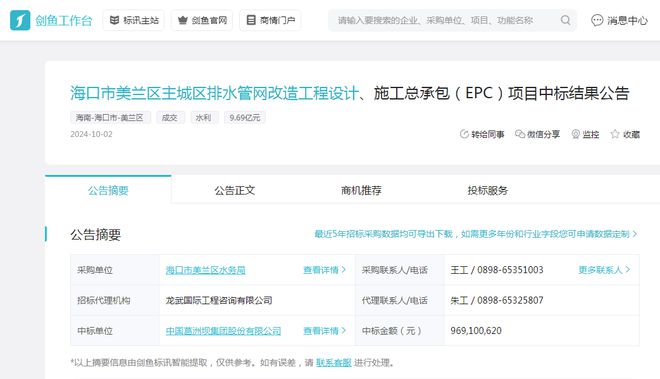Image resolution: width=660 pixels, height=379 pixels.
Task: Click 查看详情 in the 采购单位 row
Action: pos(325,270)
